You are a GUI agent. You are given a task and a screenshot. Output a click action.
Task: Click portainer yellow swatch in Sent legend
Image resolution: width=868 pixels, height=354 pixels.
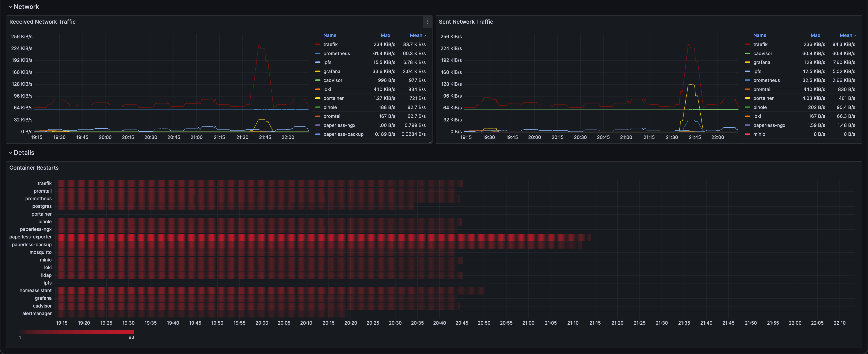747,98
